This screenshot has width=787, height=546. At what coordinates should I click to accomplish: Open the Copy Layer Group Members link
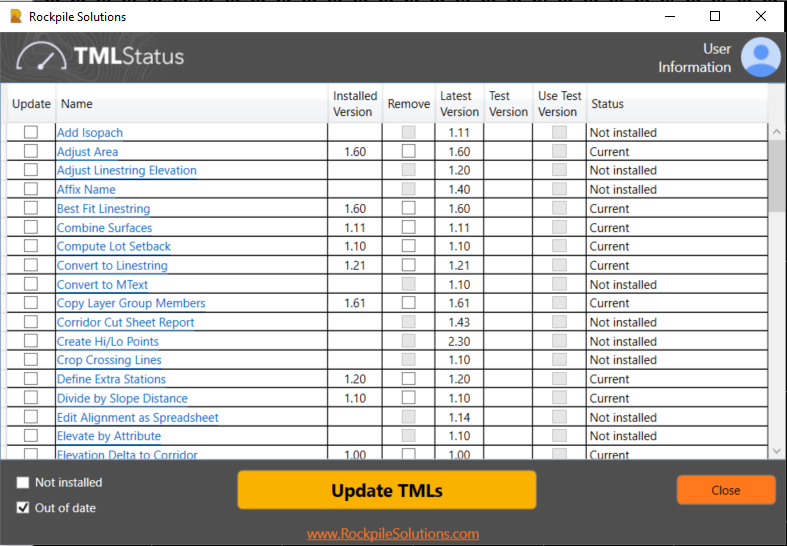pyautogui.click(x=131, y=303)
